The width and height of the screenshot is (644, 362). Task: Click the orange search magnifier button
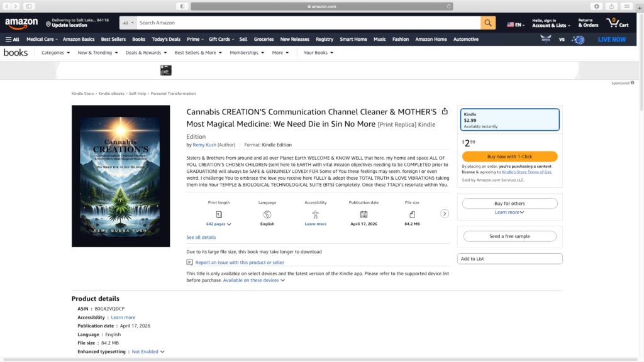[488, 23]
